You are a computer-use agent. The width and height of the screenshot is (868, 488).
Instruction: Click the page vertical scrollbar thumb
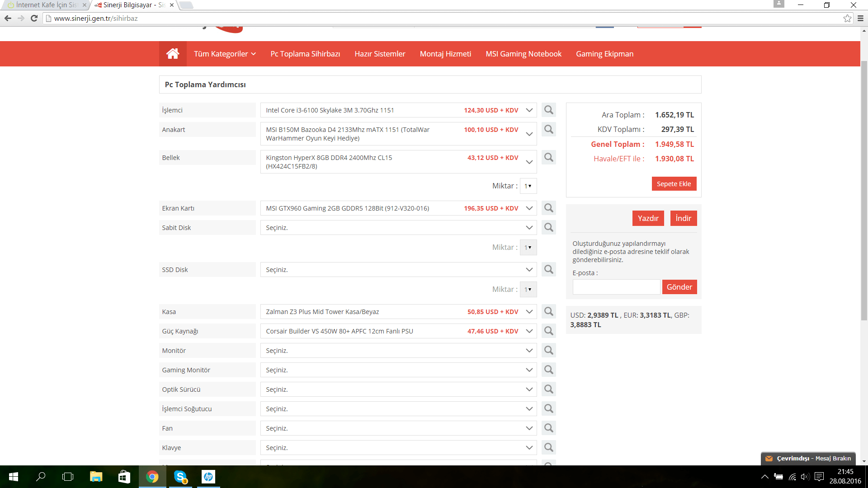point(864,190)
